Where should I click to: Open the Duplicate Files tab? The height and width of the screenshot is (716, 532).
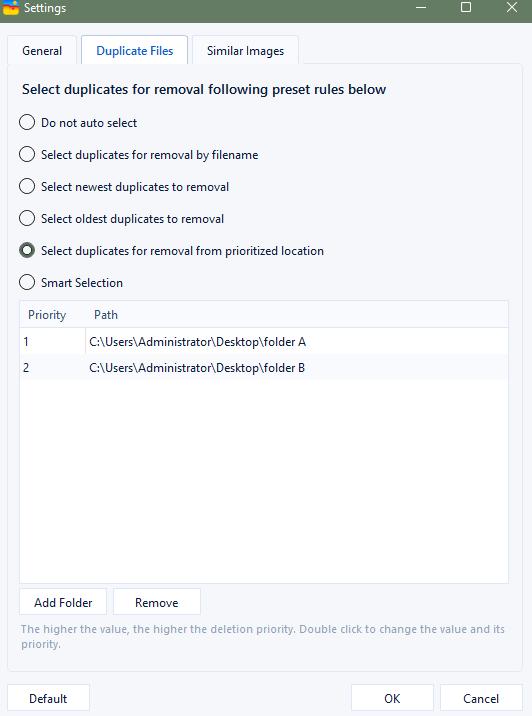[x=135, y=50]
